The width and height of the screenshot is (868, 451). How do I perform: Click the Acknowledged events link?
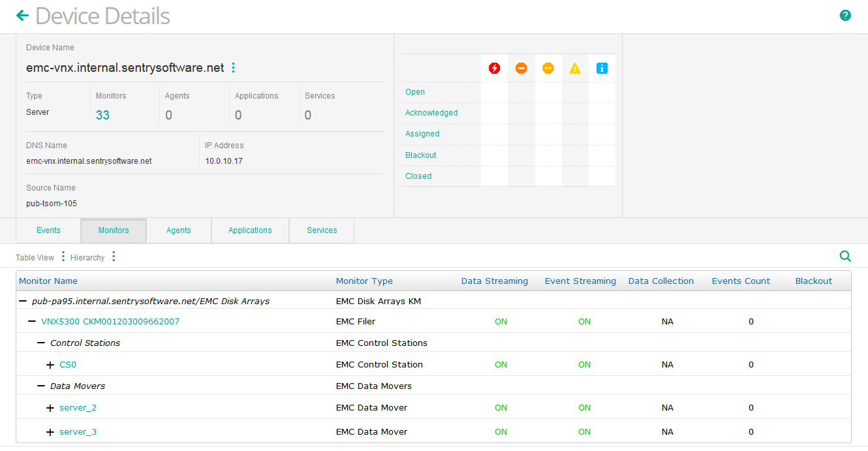coord(431,112)
